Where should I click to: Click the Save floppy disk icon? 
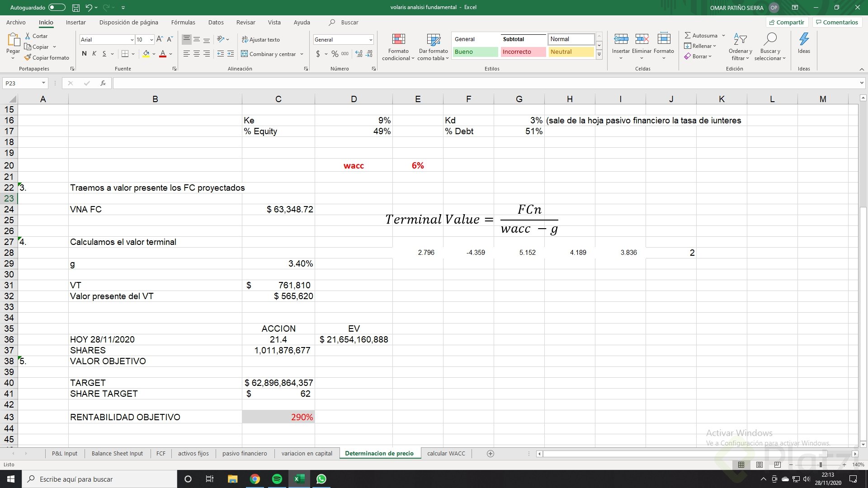click(76, 8)
